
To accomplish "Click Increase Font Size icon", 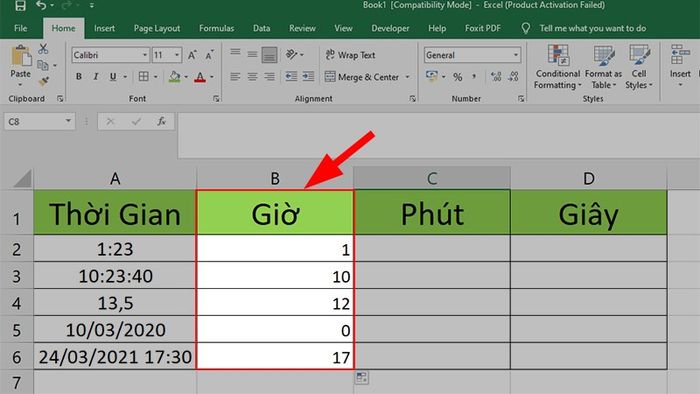I will coord(192,55).
